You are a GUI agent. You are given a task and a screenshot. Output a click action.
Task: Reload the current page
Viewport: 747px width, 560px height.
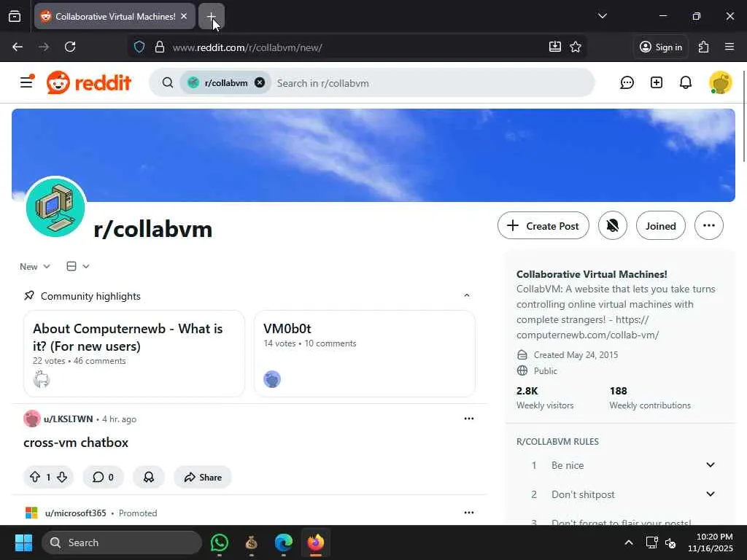pos(70,47)
